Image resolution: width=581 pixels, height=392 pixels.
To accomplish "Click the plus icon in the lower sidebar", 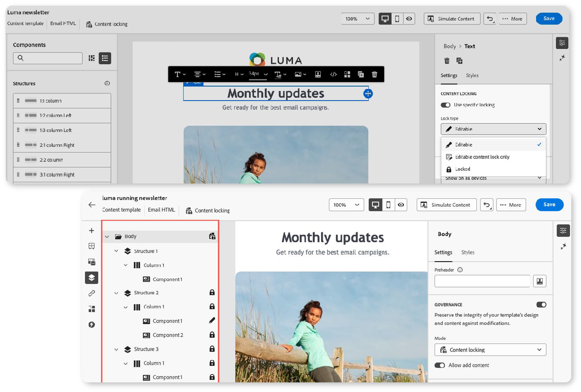I will 92,230.
